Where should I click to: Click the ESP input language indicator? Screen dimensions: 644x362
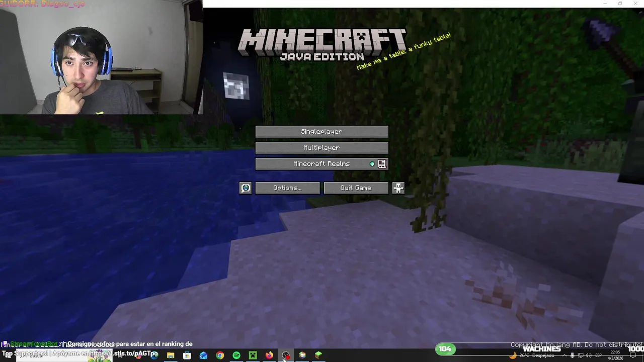pos(598,355)
